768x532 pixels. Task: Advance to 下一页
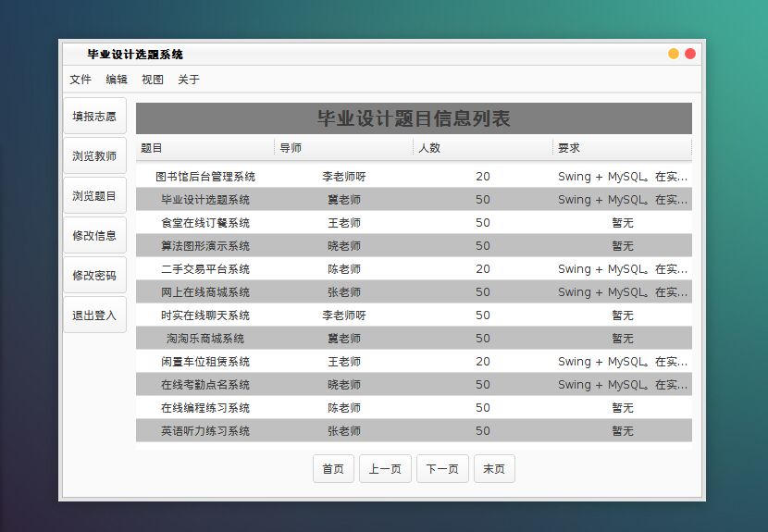[x=443, y=469]
